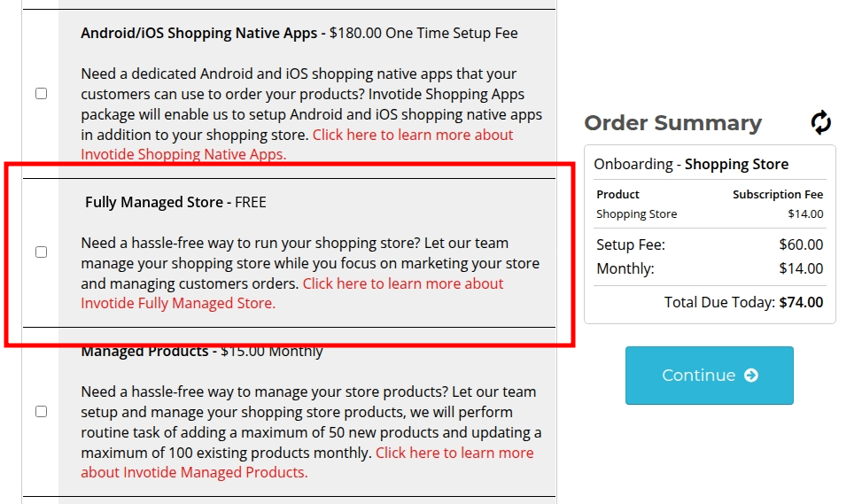862x504 pixels.
Task: Click the Continue button
Action: click(x=709, y=376)
